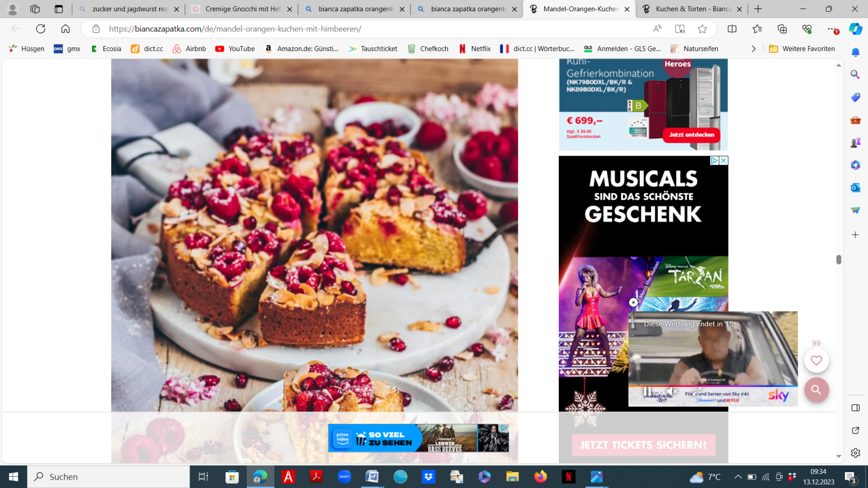Open the Weitere Favoriten folder
The image size is (868, 488).
pyautogui.click(x=802, y=49)
